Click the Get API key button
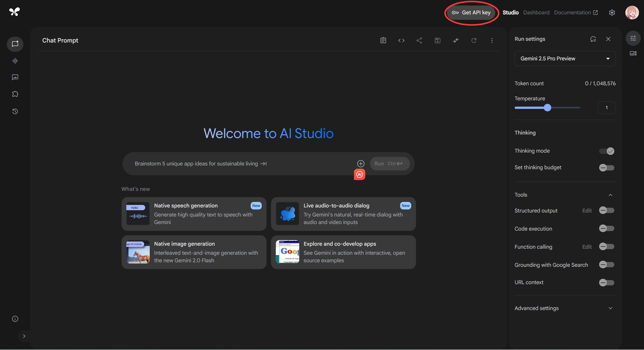Viewport: 644px width, 350px height. (x=471, y=12)
